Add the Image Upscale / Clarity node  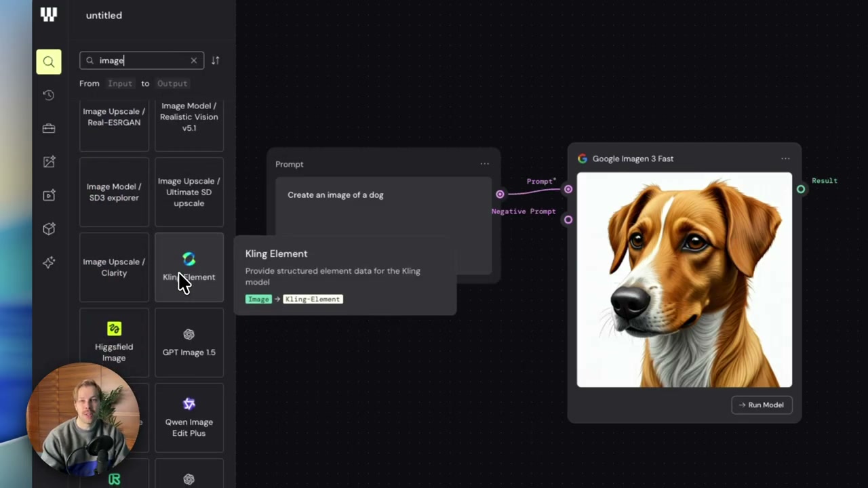coord(114,267)
